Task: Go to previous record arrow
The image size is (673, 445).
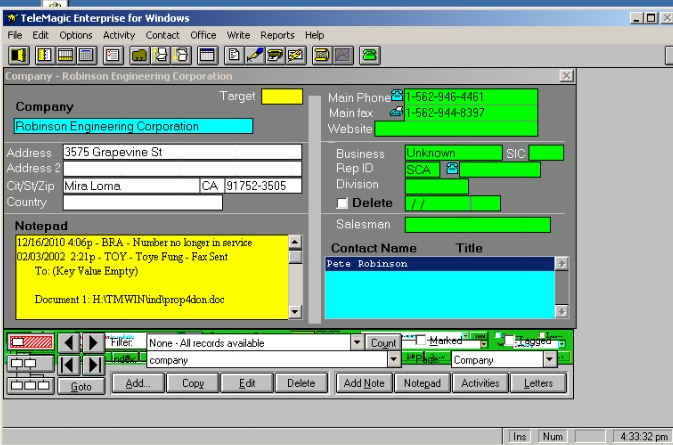Action: pos(69,342)
